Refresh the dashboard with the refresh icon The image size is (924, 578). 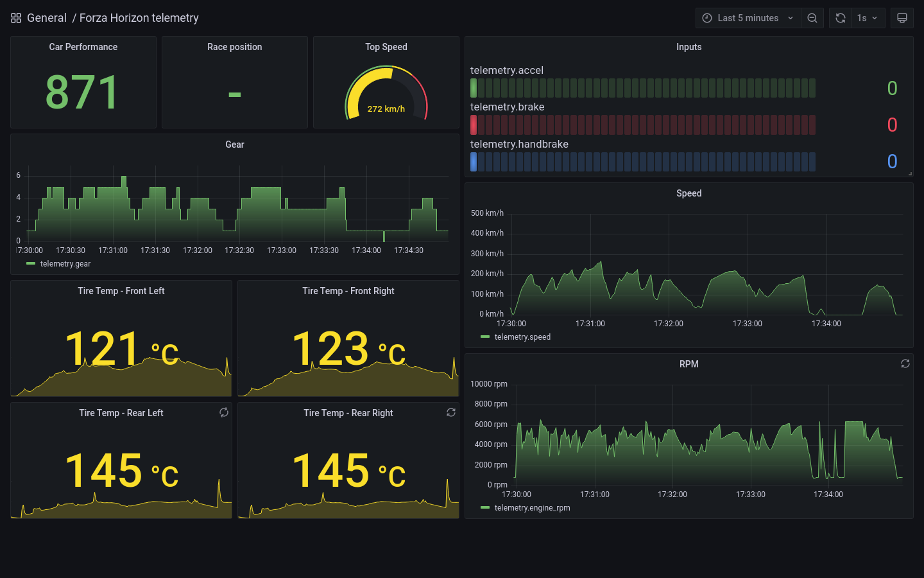point(841,18)
